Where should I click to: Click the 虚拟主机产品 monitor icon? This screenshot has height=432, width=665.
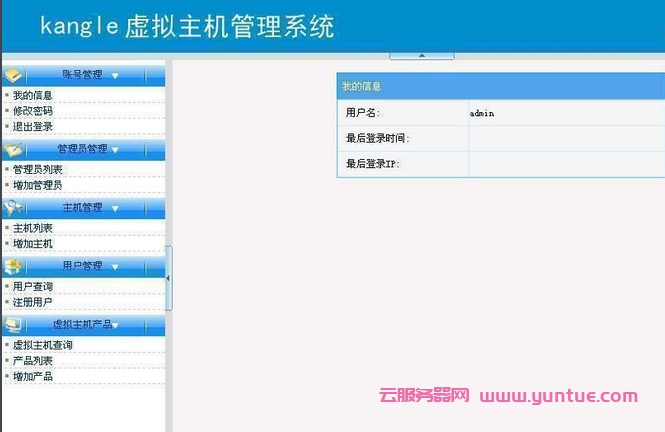13,325
